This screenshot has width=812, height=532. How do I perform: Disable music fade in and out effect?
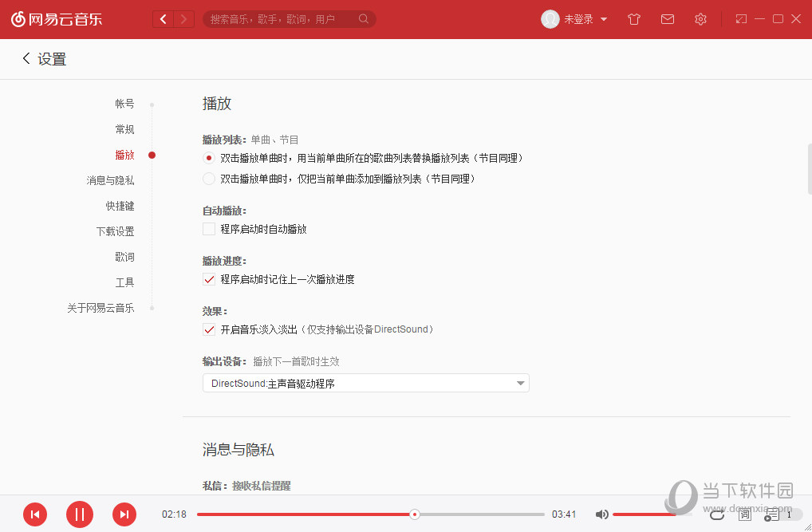(x=209, y=329)
